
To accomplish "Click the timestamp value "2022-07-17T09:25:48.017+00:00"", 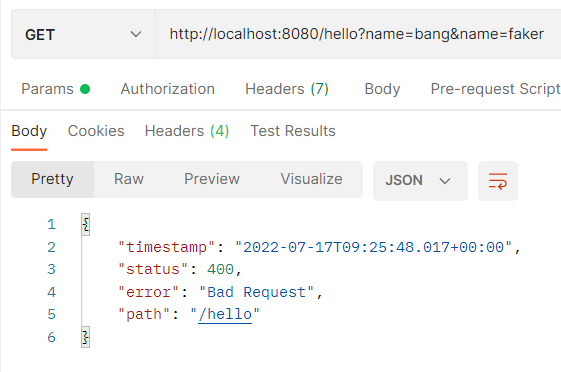I will 374,247.
